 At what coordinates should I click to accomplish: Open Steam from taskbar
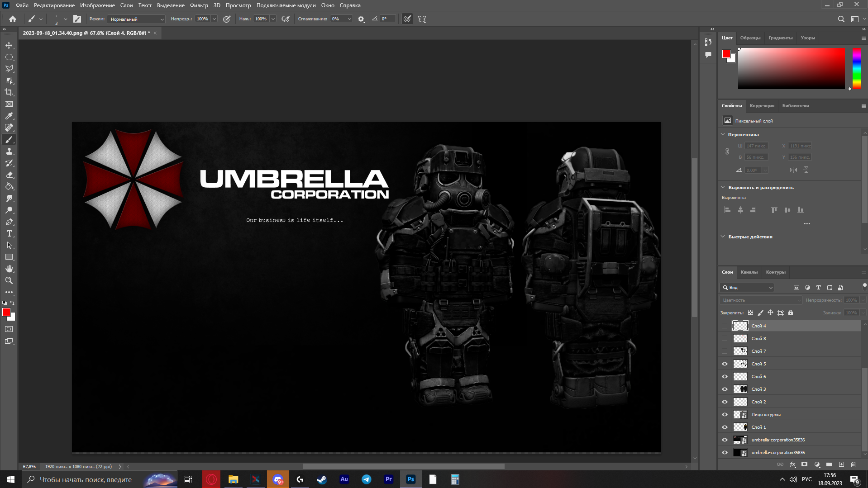(322, 479)
